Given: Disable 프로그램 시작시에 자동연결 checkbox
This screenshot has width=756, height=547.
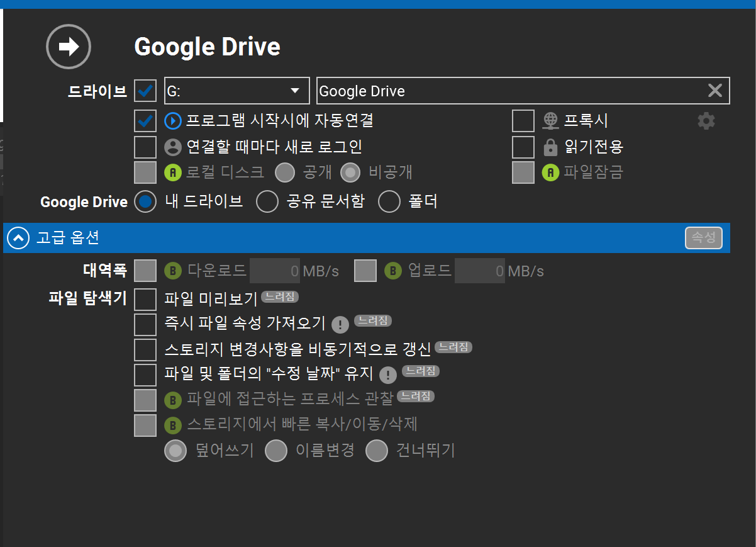Looking at the screenshot, I should click(x=145, y=120).
